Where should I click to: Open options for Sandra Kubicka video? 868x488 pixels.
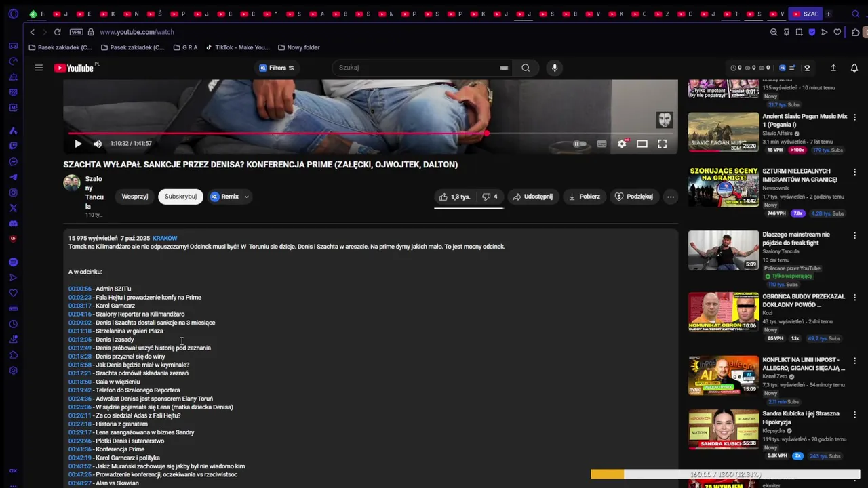click(x=854, y=415)
